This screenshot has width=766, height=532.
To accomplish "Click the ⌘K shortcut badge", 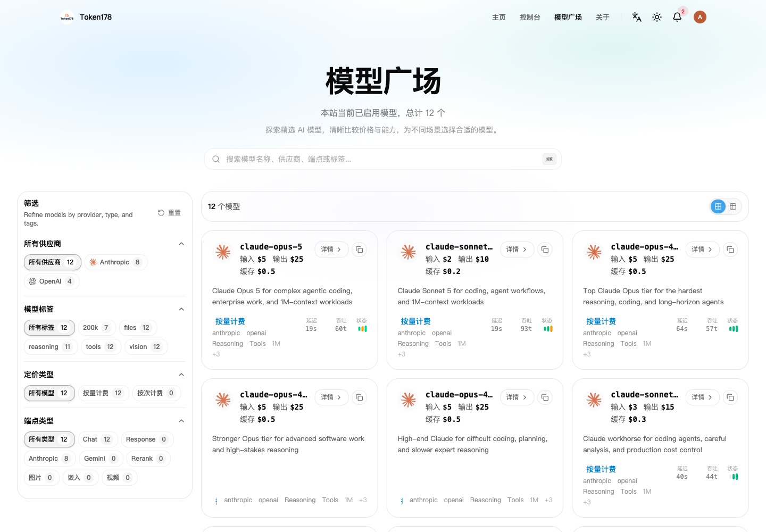I will [x=549, y=159].
